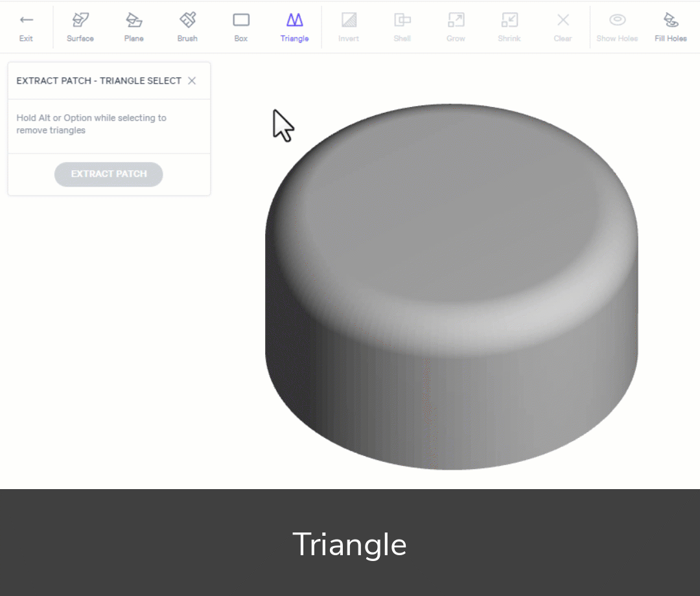Clear the current selection
700x596 pixels.
(x=563, y=28)
